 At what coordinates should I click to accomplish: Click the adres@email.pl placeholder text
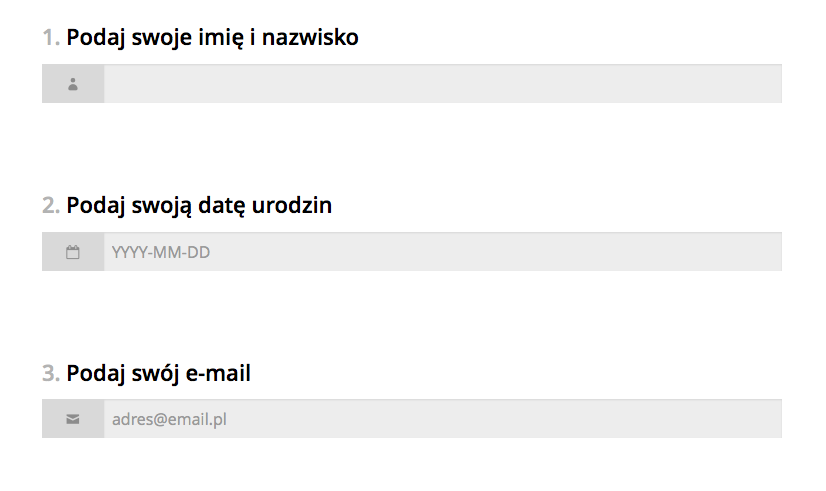point(169,419)
